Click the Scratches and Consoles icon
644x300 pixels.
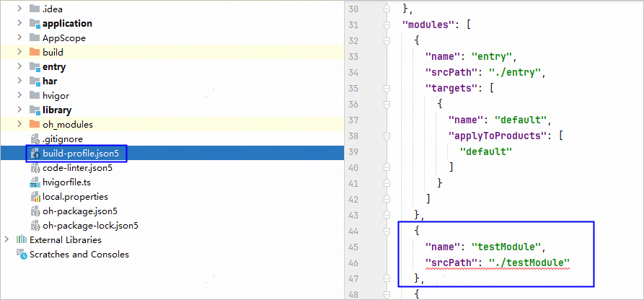click(x=21, y=255)
